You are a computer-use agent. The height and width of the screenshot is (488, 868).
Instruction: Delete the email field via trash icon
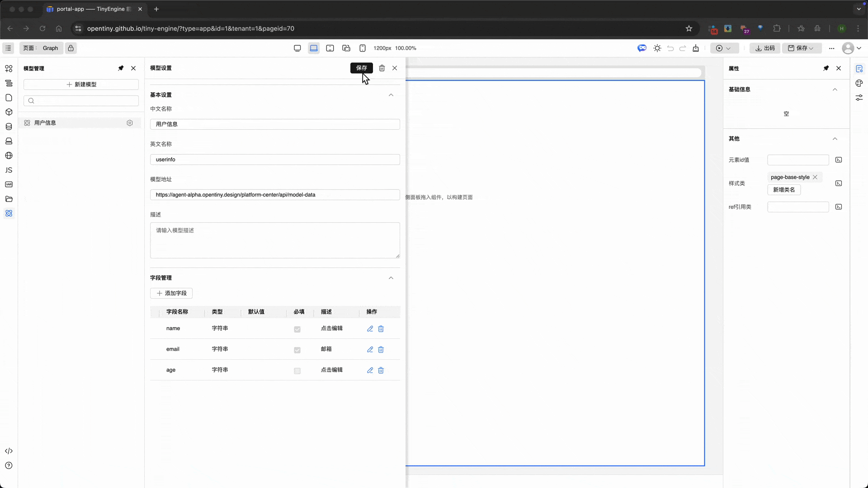click(381, 350)
